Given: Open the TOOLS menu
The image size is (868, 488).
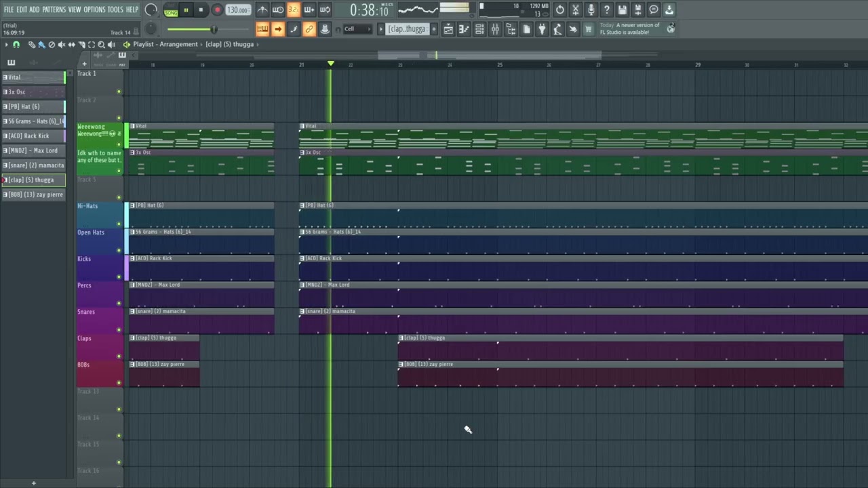Looking at the screenshot, I should point(115,9).
